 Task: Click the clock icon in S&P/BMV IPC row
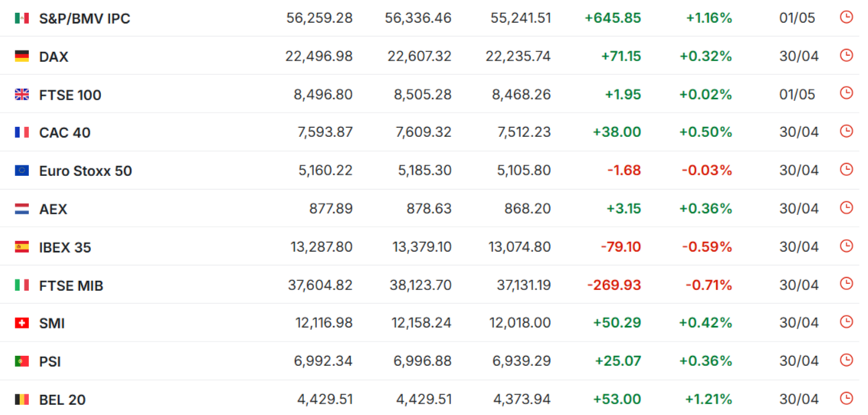[x=847, y=17]
